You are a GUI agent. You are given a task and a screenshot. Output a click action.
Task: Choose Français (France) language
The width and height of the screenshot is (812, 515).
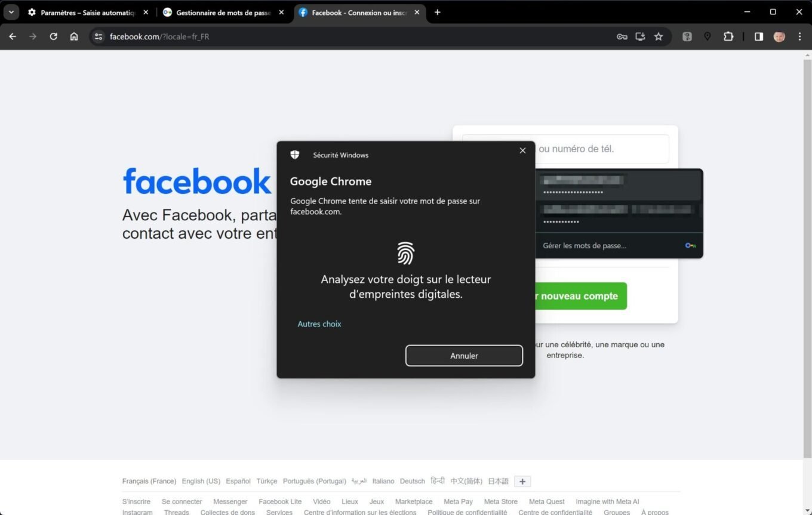tap(149, 481)
